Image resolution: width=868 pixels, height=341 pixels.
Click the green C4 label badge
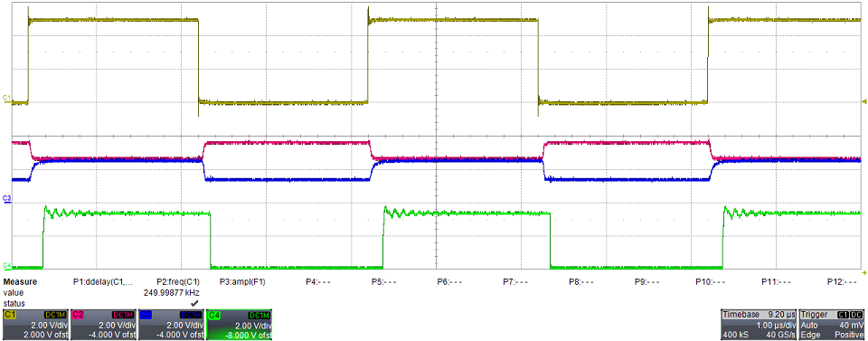coord(215,315)
